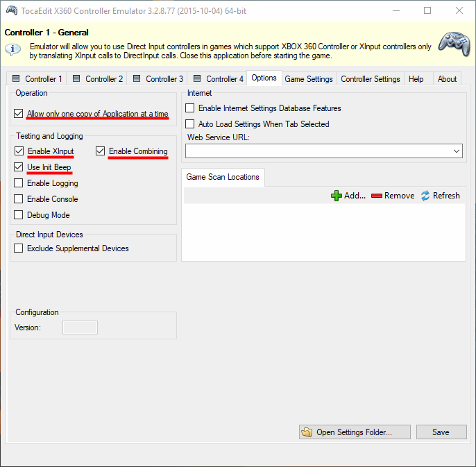This screenshot has height=467, width=476.
Task: Open the Game Settings tab
Action: [x=309, y=79]
